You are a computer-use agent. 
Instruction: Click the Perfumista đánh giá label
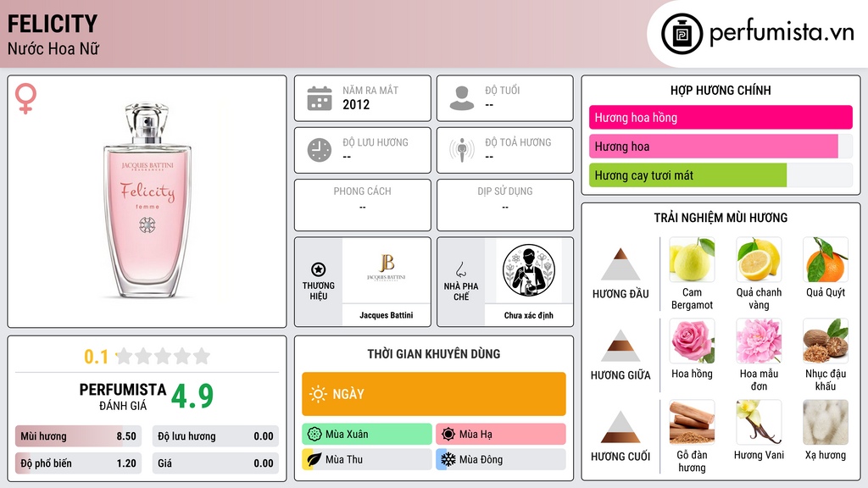(123, 396)
